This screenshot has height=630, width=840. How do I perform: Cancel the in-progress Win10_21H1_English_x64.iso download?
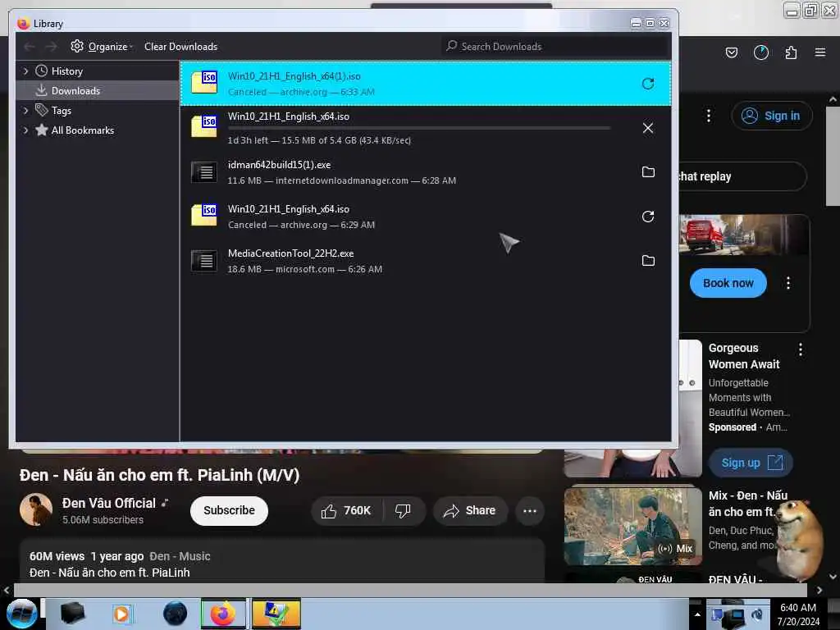coord(648,128)
